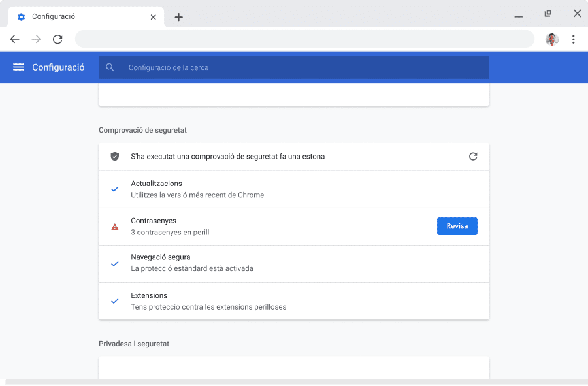Click the browser address bar
This screenshot has width=588, height=386.
[304, 39]
